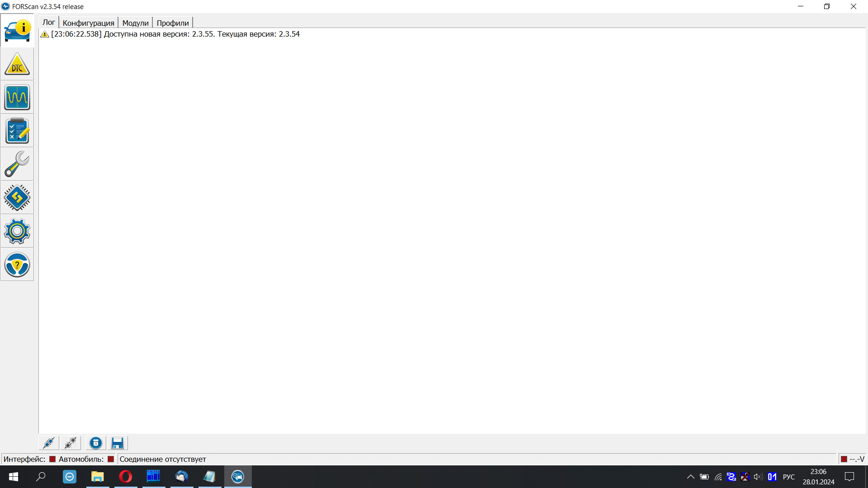Open the gear settings section
The image size is (868, 488).
coord(17,231)
